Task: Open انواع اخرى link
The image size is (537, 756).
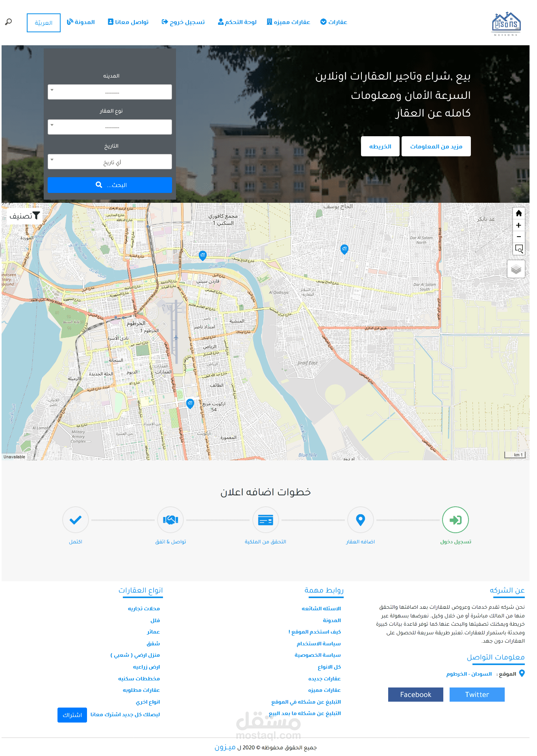Action: tap(148, 702)
